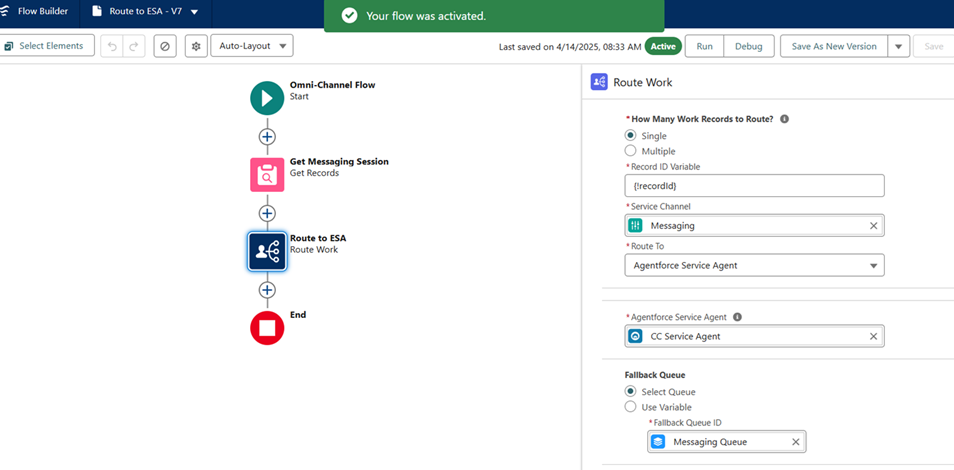Click the Messaging Queue icon
The width and height of the screenshot is (954, 470).
pos(658,442)
